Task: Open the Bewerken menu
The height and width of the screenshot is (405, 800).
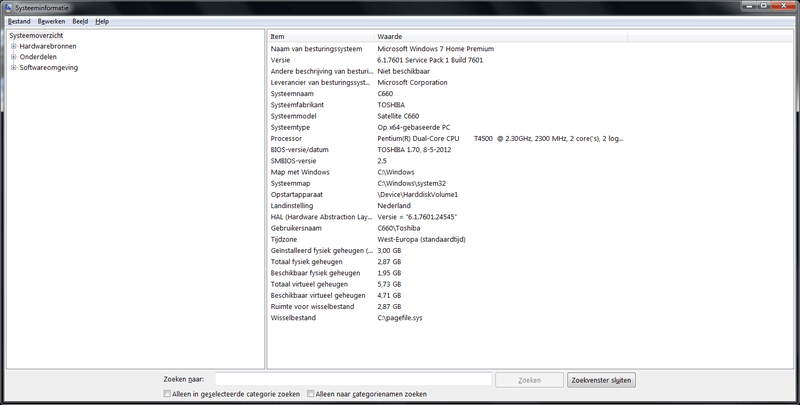Action: (51, 21)
